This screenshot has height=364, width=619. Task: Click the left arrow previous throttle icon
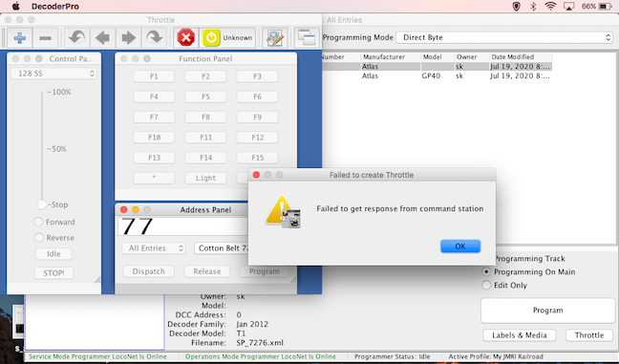click(102, 38)
